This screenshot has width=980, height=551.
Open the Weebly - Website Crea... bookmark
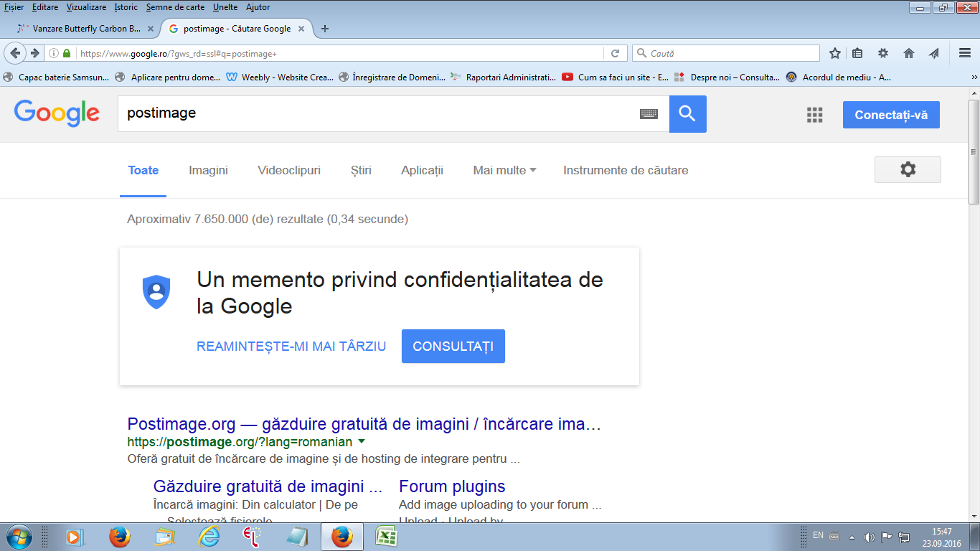tap(280, 77)
